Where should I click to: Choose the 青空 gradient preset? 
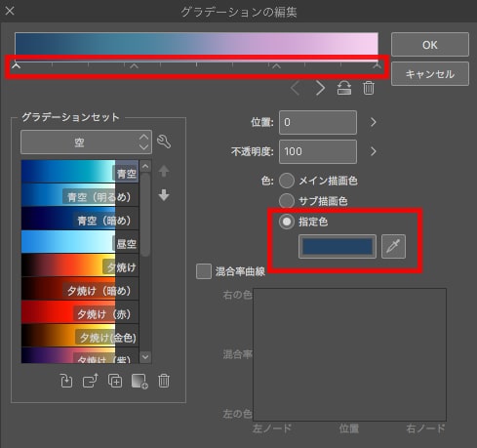pos(80,172)
